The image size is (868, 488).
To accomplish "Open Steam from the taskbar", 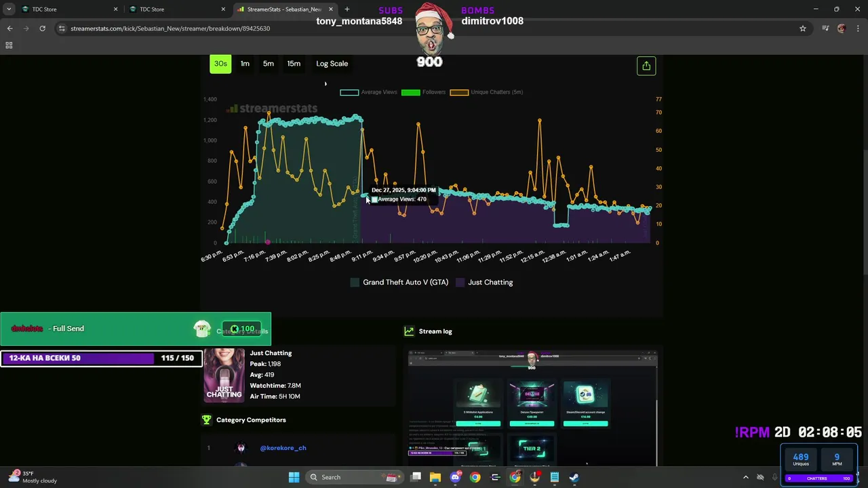I will pos(574,477).
